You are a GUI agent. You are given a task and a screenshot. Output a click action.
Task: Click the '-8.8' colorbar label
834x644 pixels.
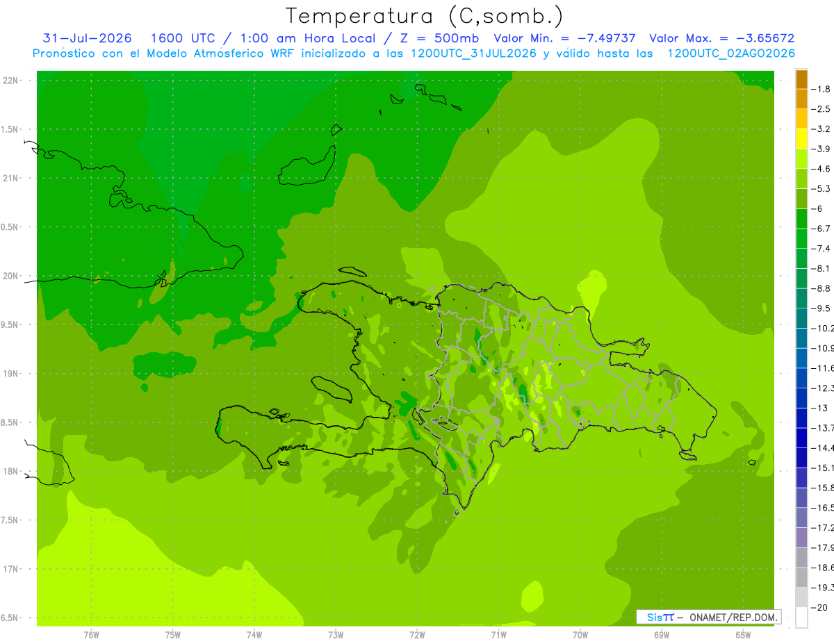821,288
